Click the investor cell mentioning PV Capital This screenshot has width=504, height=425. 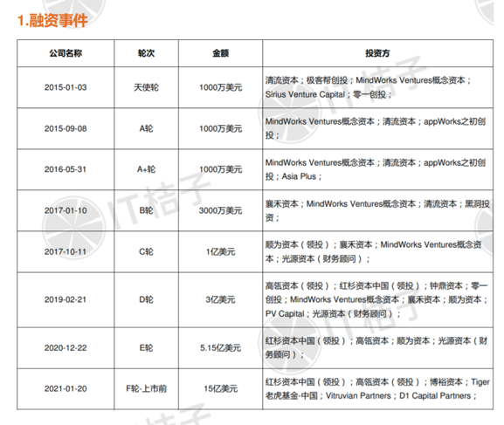point(377,299)
